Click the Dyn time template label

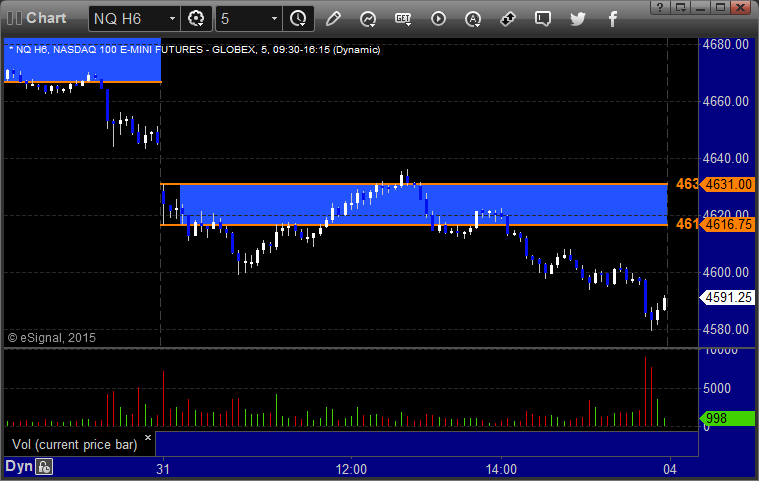pyautogui.click(x=19, y=466)
